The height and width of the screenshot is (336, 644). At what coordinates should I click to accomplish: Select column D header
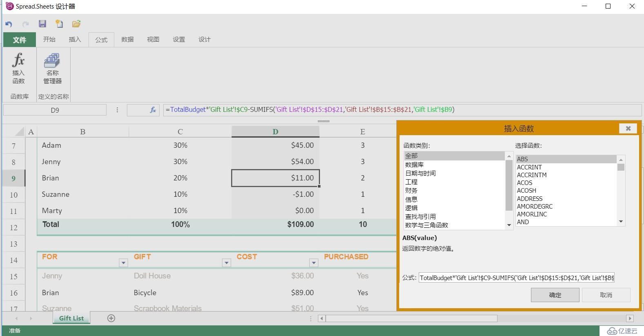tap(275, 131)
